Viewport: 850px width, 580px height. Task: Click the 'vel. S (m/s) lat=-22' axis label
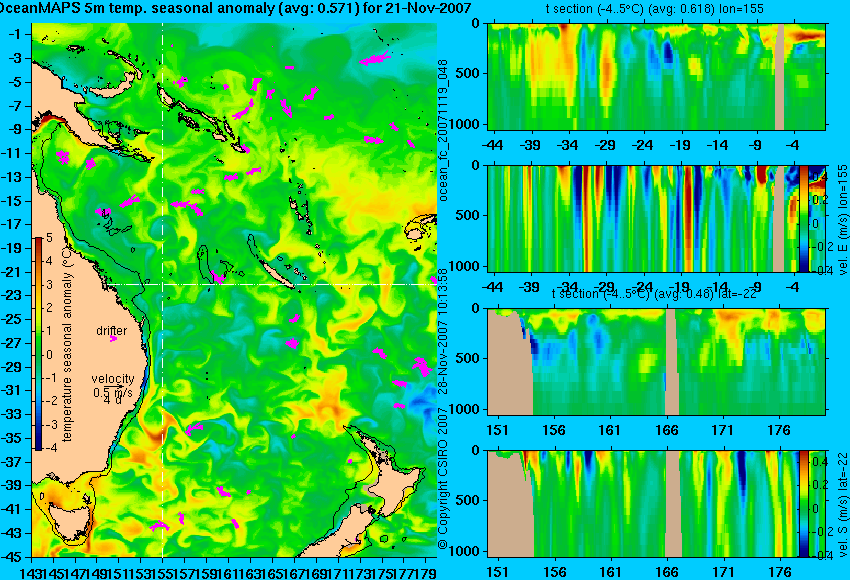tap(842, 504)
